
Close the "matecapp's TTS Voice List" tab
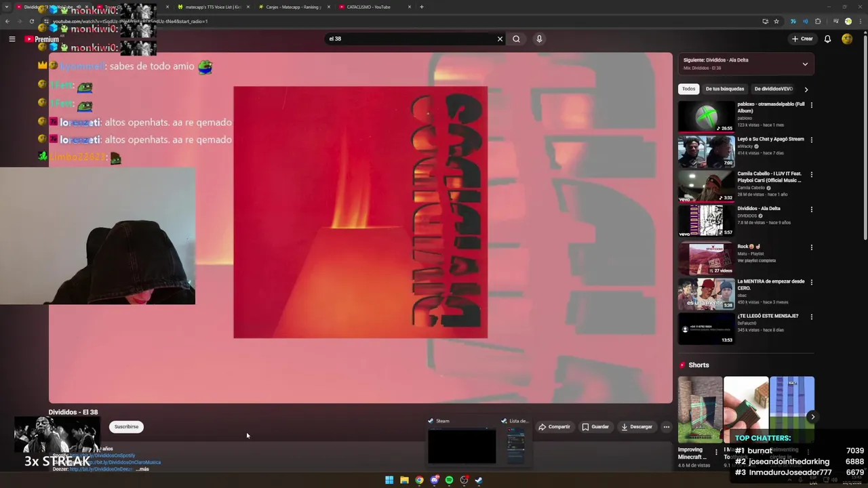tap(248, 7)
